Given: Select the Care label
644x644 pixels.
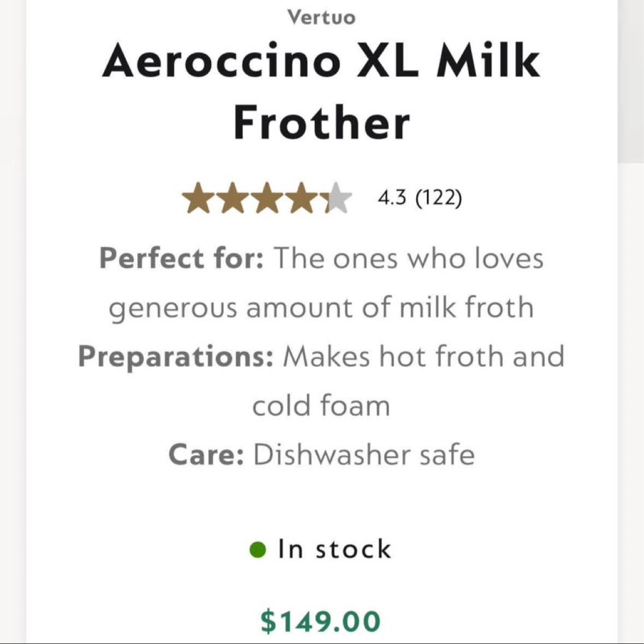Looking at the screenshot, I should point(206,454).
